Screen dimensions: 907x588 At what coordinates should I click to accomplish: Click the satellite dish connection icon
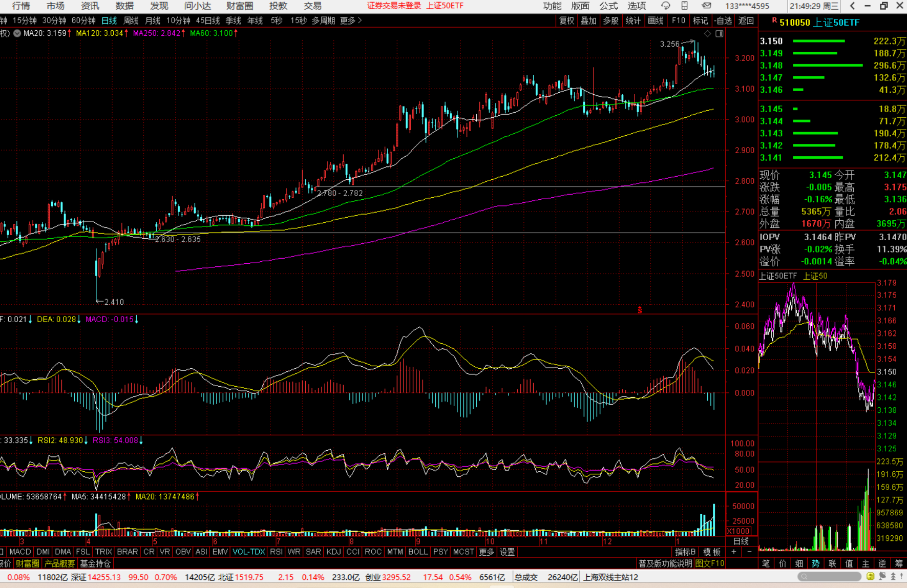(x=882, y=577)
